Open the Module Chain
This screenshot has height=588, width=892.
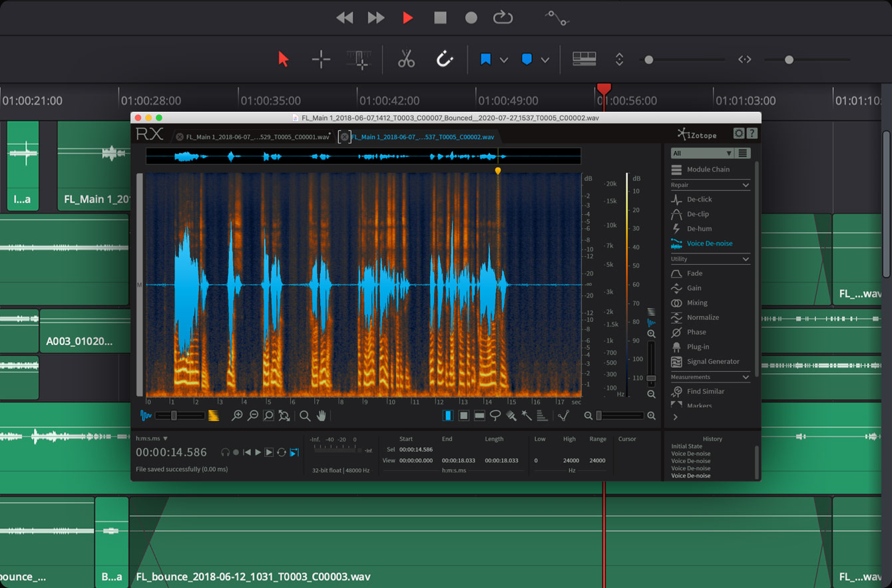pos(708,169)
